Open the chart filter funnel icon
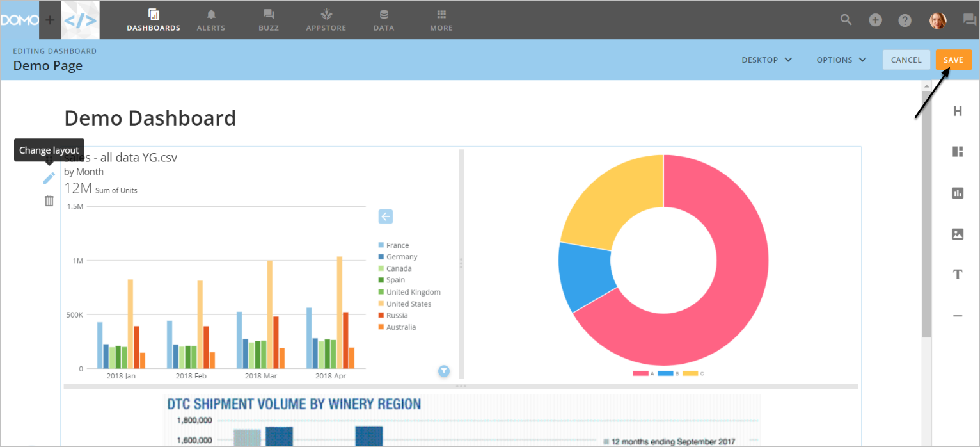 pos(444,371)
